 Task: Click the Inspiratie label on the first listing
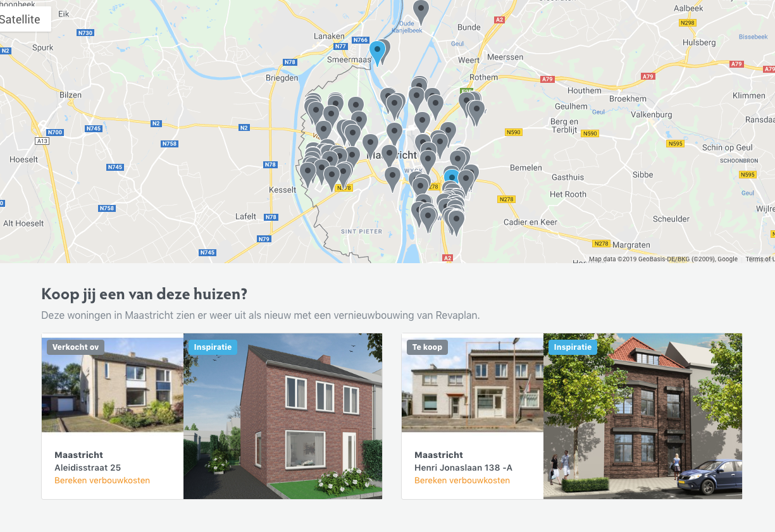pos(213,347)
